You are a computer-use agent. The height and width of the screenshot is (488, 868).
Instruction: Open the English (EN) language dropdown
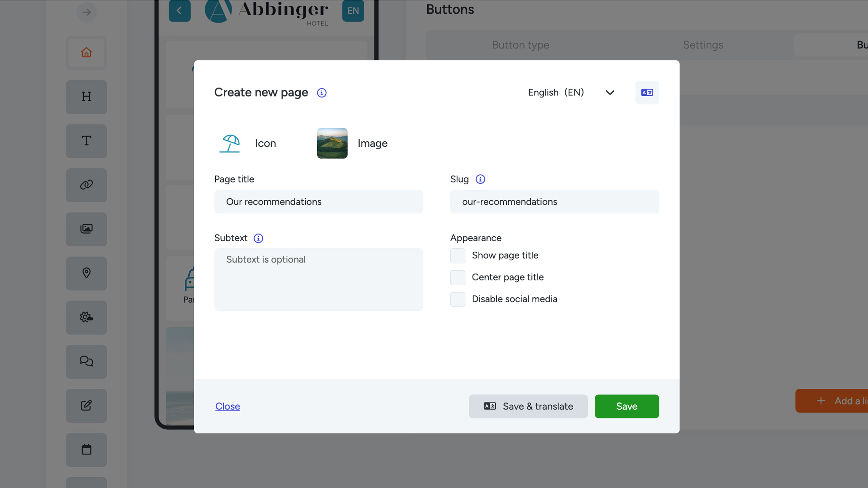(x=571, y=92)
